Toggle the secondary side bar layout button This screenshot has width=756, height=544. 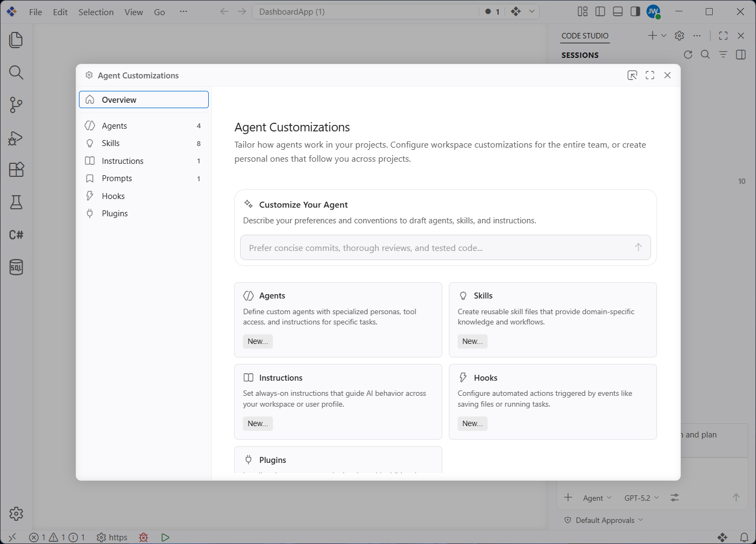pos(635,12)
